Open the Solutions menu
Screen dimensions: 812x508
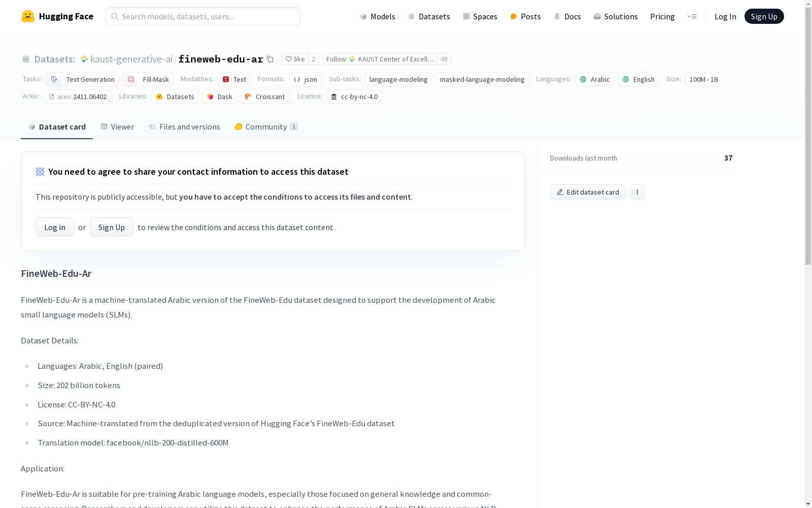616,16
